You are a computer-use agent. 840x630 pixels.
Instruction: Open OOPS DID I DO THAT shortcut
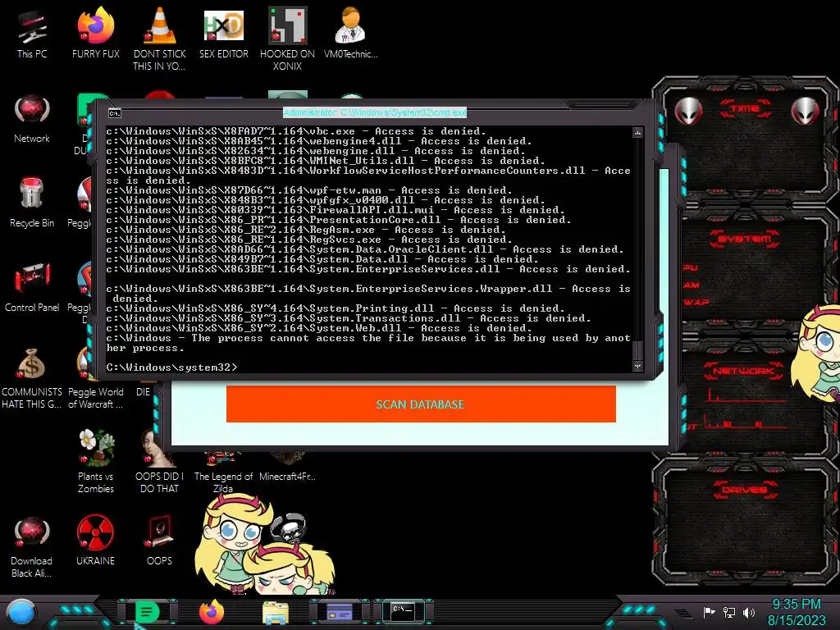(x=159, y=462)
